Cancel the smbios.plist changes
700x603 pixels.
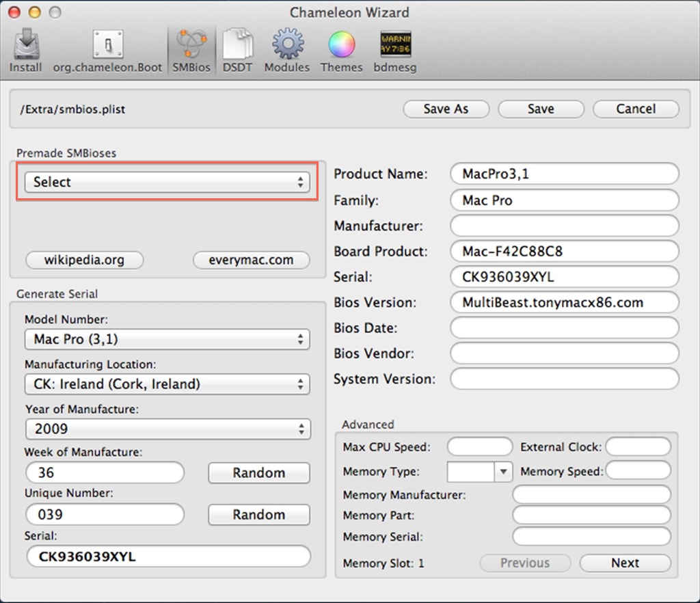pos(636,109)
